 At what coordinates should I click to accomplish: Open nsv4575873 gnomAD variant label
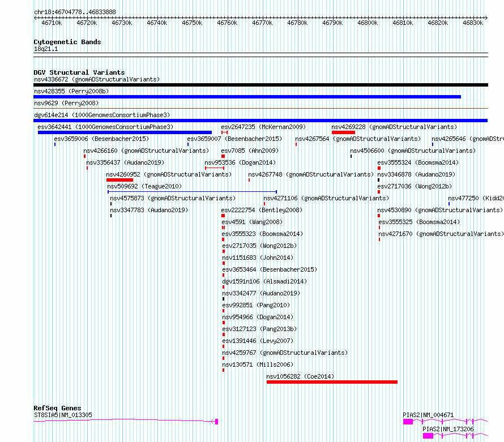pos(173,198)
